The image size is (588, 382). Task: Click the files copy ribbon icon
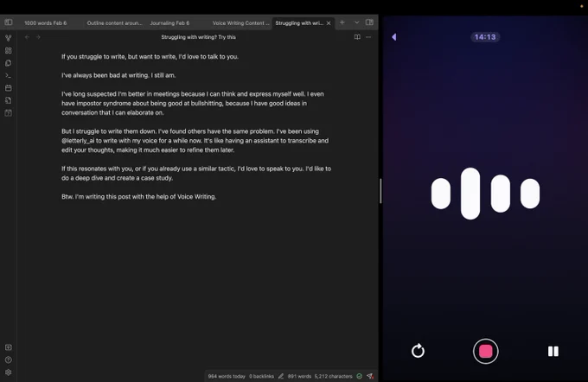[x=9, y=63]
